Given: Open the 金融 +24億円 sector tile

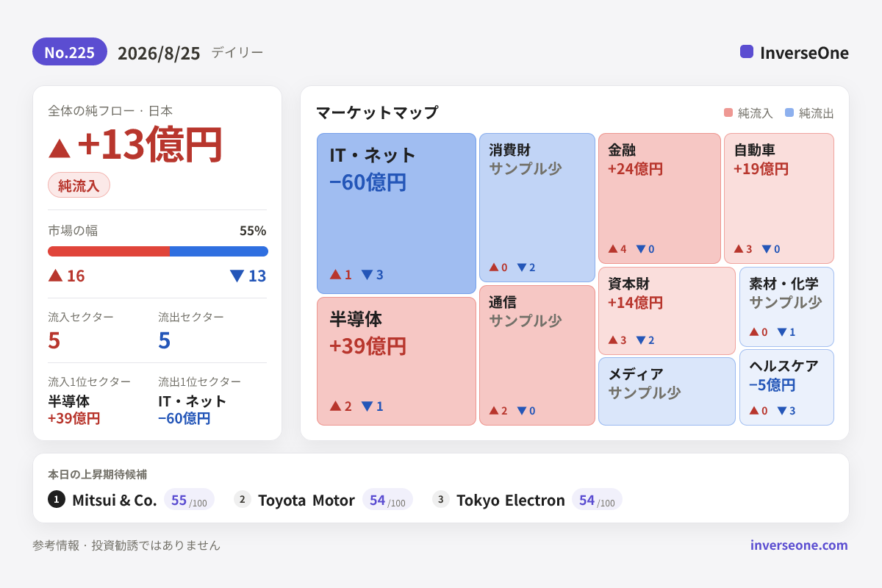Looking at the screenshot, I should [x=659, y=198].
